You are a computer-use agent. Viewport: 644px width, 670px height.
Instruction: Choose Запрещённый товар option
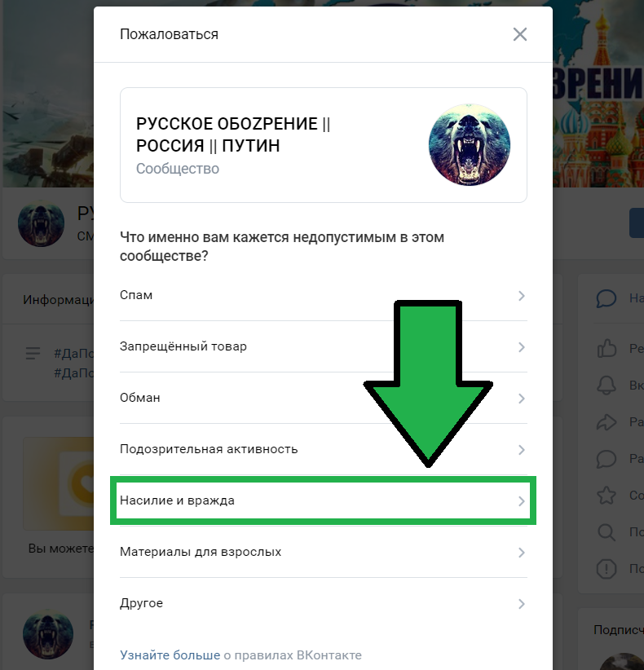[x=323, y=346]
